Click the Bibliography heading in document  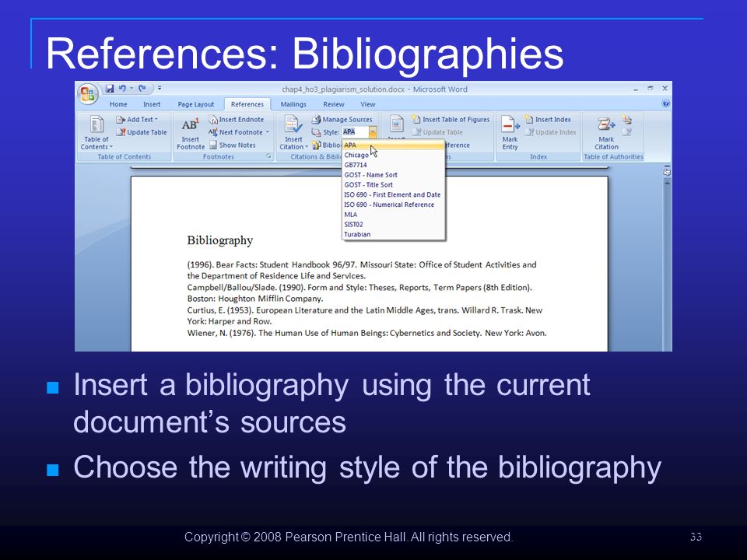point(220,240)
